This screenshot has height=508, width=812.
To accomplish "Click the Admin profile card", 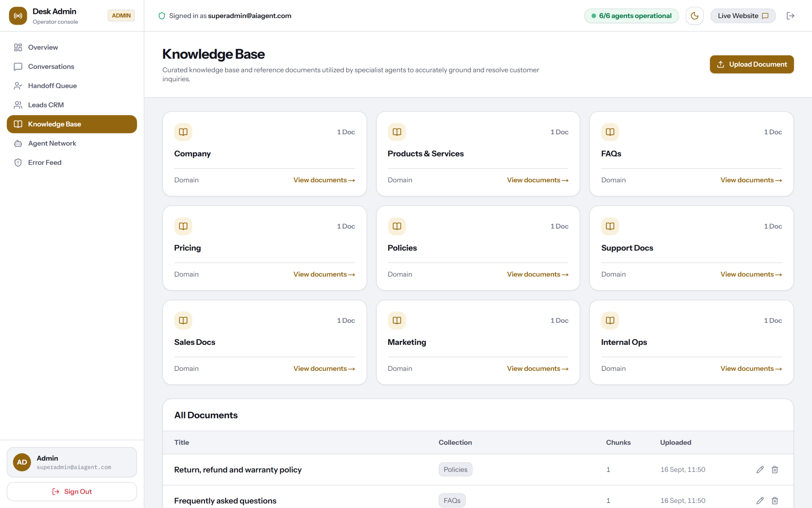I will 72,462.
